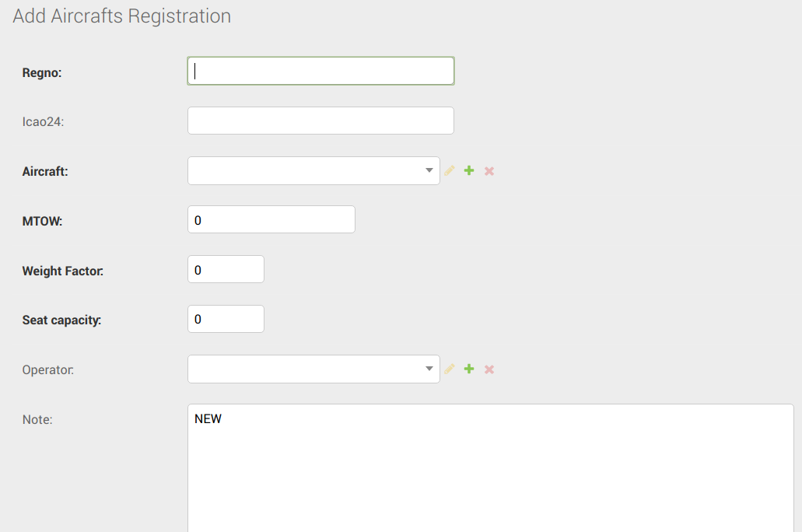The width and height of the screenshot is (802, 532).
Task: Click the Weight Factor label
Action: coord(62,271)
